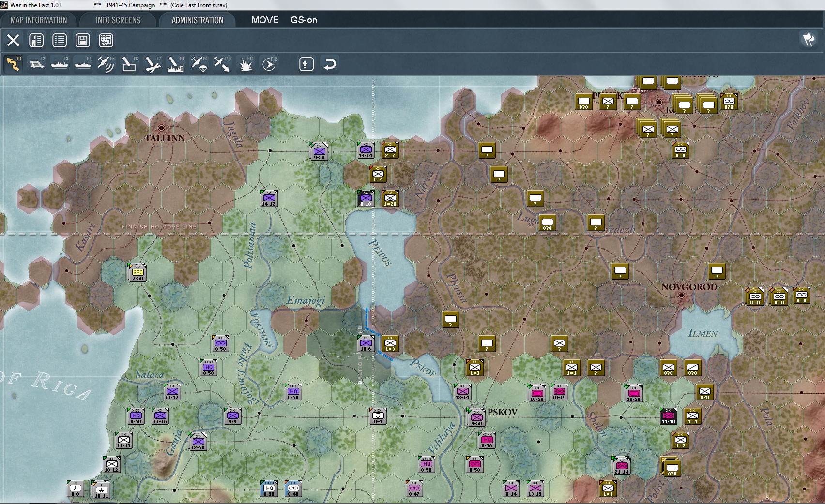Viewport: 825px width, 504px height.
Task: Select the F7 bomb airfield mode icon
Action: 153,64
